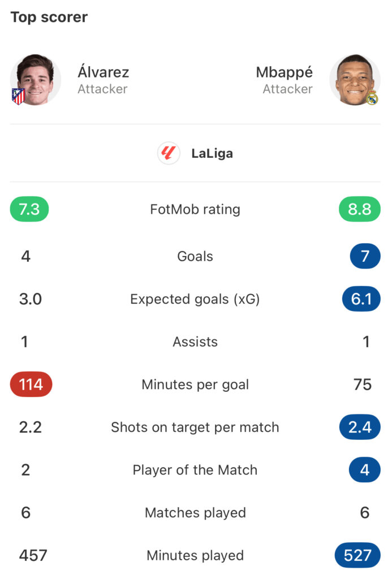Click the blue 527 minutes badge

click(x=357, y=555)
